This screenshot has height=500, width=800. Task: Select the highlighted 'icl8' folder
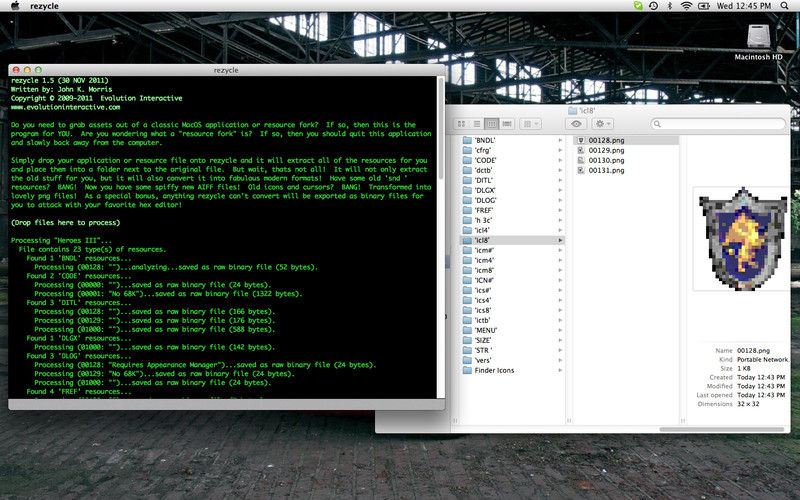(512, 240)
